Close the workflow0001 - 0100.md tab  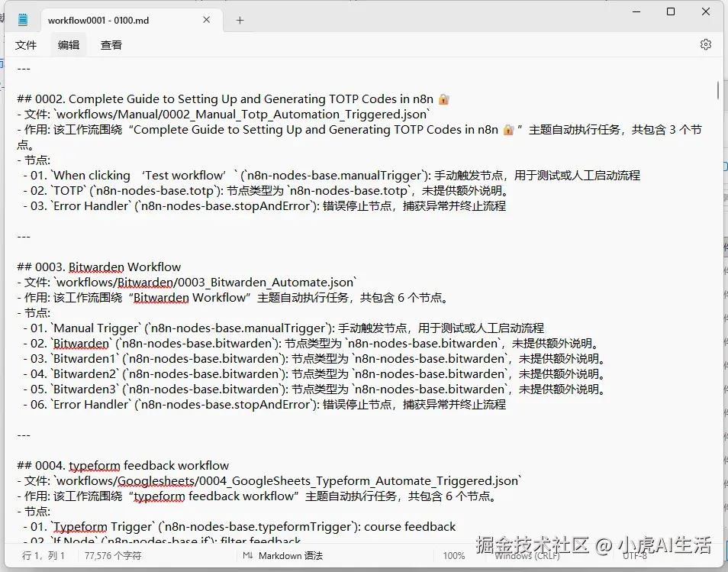coord(207,20)
